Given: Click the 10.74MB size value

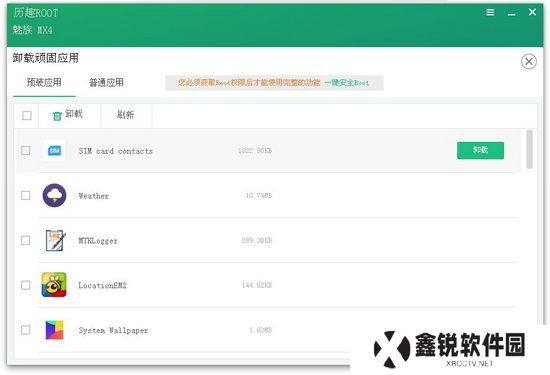Looking at the screenshot, I should pyautogui.click(x=259, y=195).
